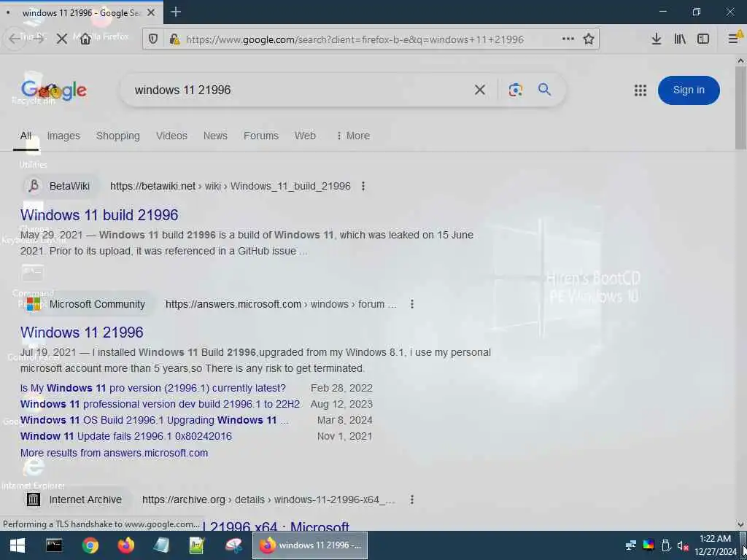Image resolution: width=747 pixels, height=560 pixels.
Task: Click the Firefox address bar URL
Action: 355,39
